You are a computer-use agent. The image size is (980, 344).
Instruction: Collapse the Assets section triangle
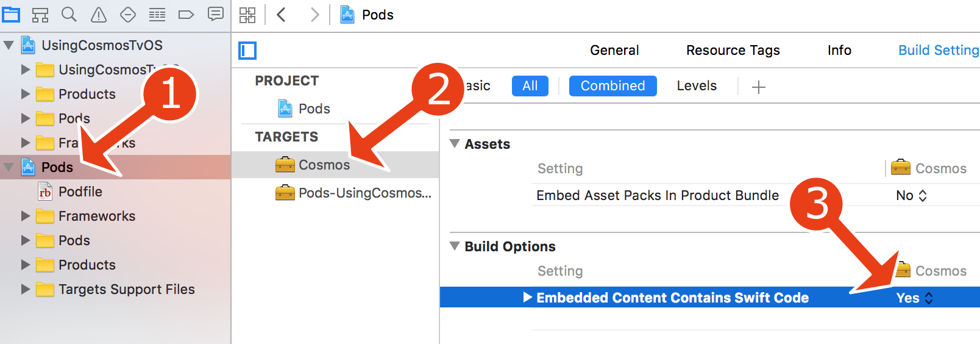(455, 144)
